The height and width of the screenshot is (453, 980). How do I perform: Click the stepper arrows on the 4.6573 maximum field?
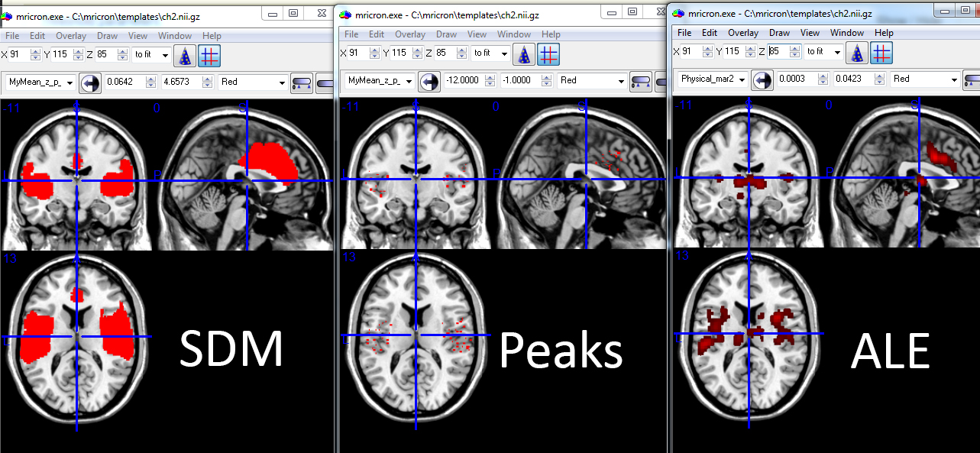tap(207, 83)
